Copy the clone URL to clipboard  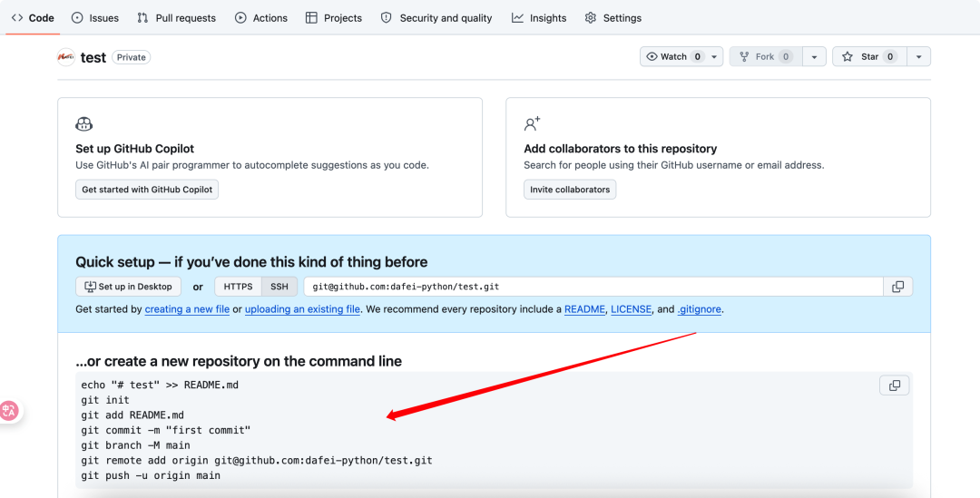(x=898, y=287)
